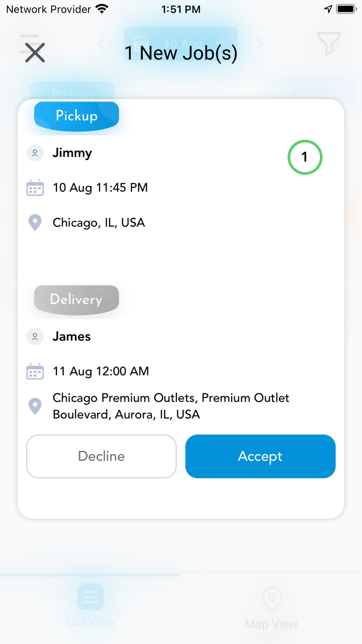The image size is (362, 644).
Task: Select the person icon next to Jimmy
Action: coord(35,153)
